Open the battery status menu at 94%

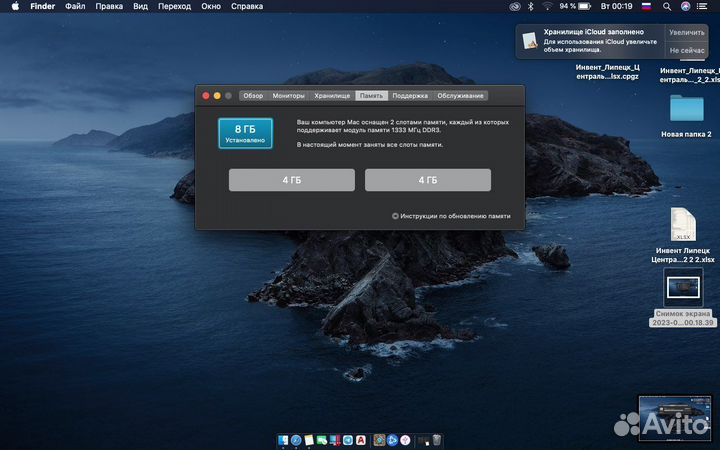click(x=576, y=6)
